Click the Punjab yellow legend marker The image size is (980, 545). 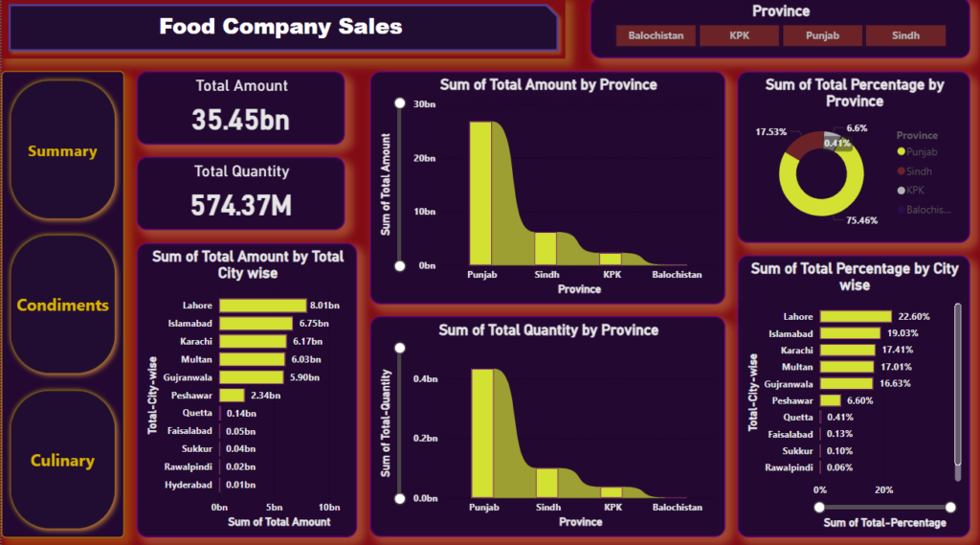point(901,152)
